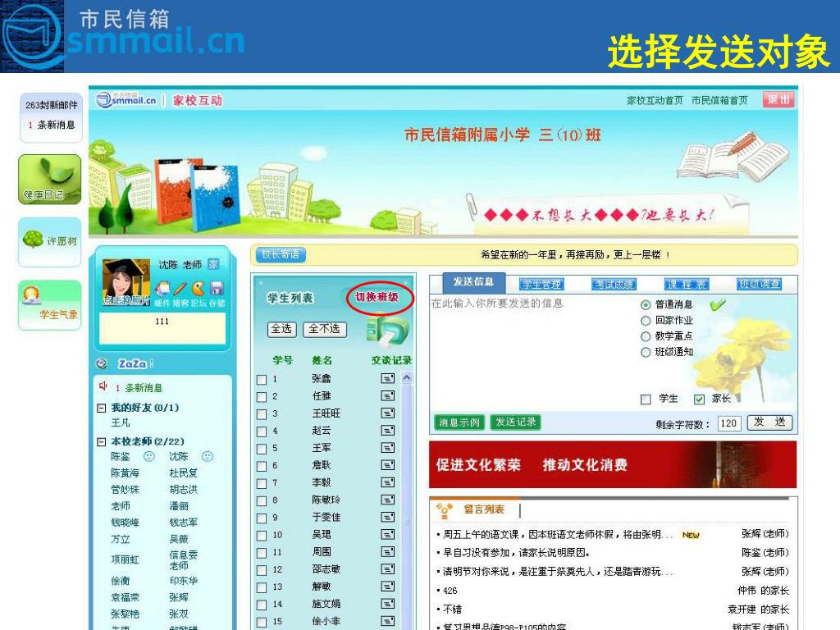
Task: Switch to the 班级调查 tab
Action: (759, 284)
